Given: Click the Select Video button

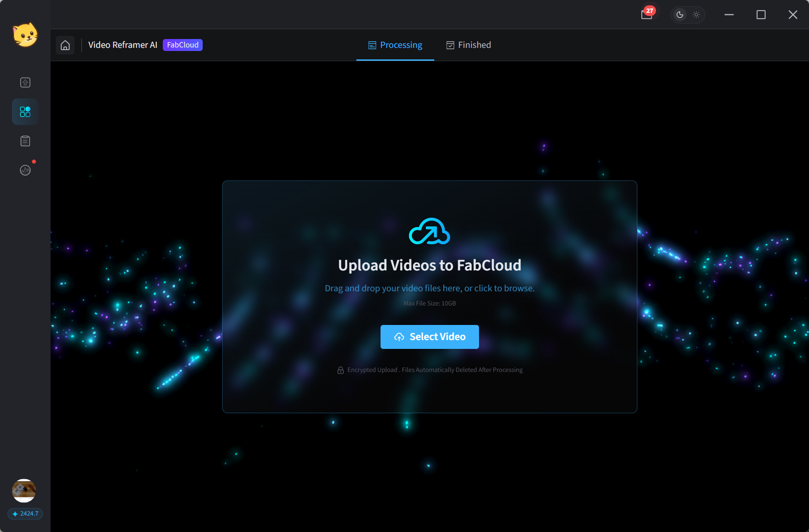Looking at the screenshot, I should (430, 337).
